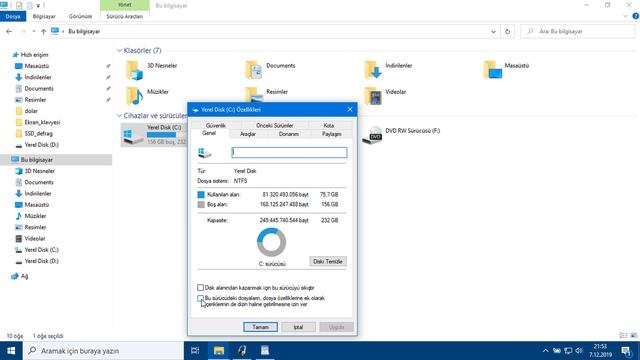The image size is (640, 360).
Task: Click the Back navigation arrow
Action: 9,31
